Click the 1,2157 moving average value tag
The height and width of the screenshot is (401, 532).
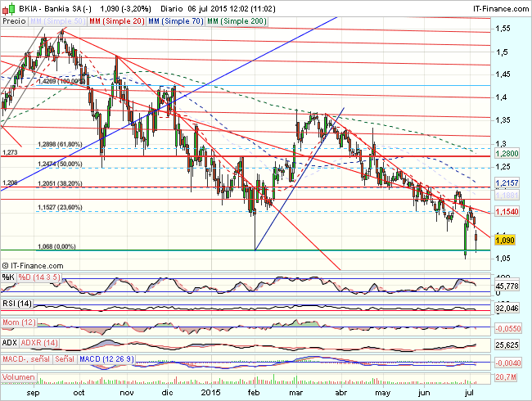(507, 183)
